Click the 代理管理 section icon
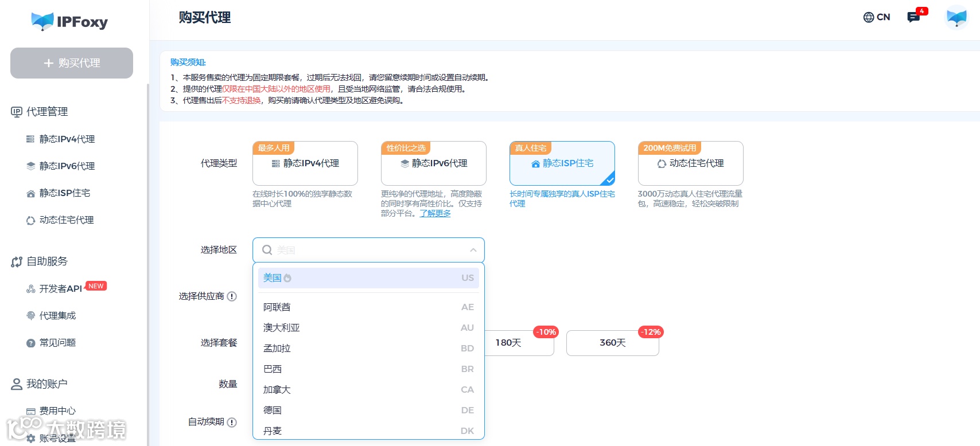The height and width of the screenshot is (446, 980). [17, 112]
